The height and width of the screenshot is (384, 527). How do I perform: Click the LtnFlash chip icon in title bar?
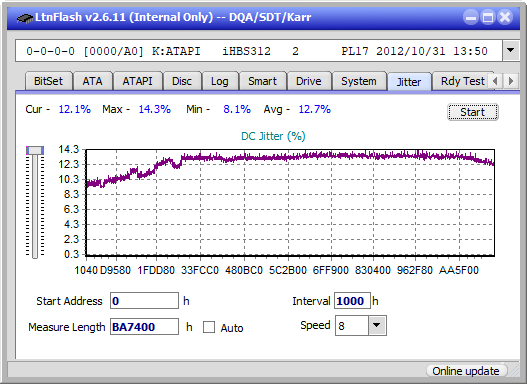click(x=25, y=17)
